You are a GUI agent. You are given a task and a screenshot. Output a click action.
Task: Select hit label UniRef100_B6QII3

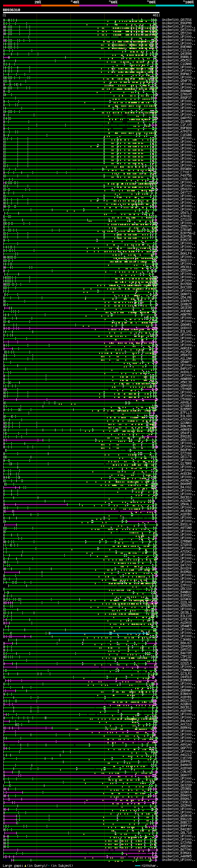point(177,260)
